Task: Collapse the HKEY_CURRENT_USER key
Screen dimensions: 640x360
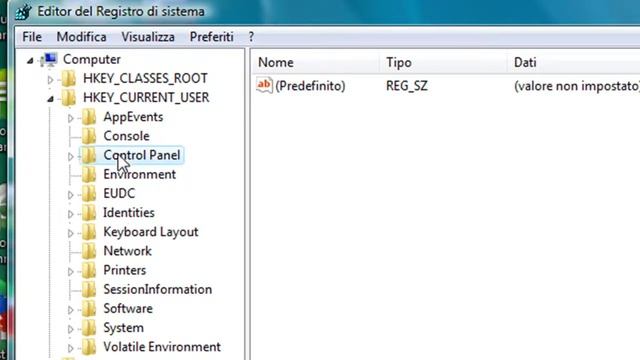Action: pyautogui.click(x=50, y=99)
